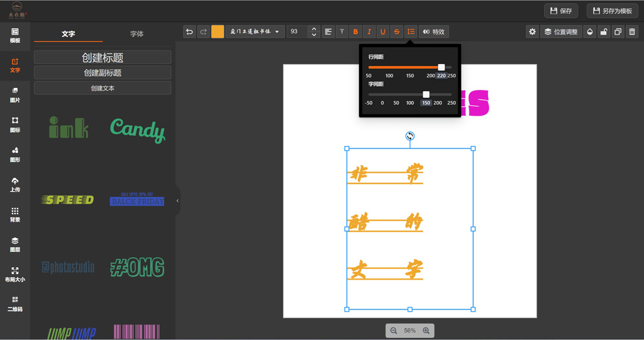Screen dimensions: 644x340
Task: Increase font size with up arrow
Action: click(314, 29)
